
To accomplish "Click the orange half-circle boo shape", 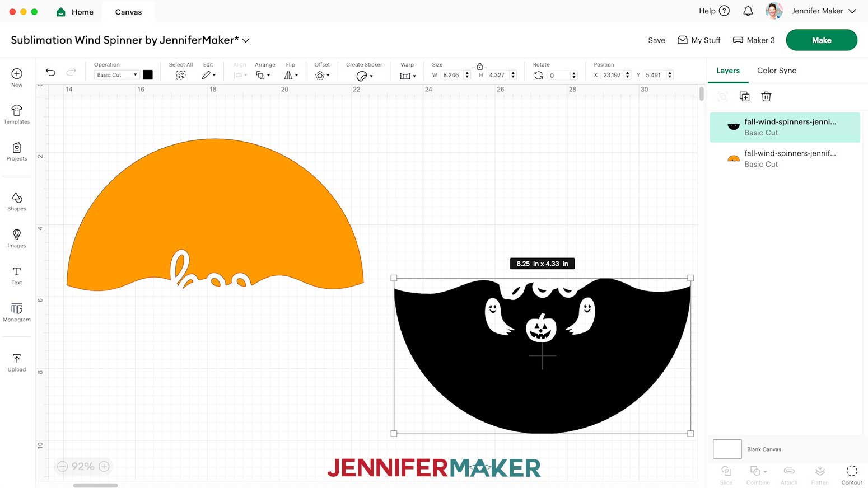I will point(215,214).
